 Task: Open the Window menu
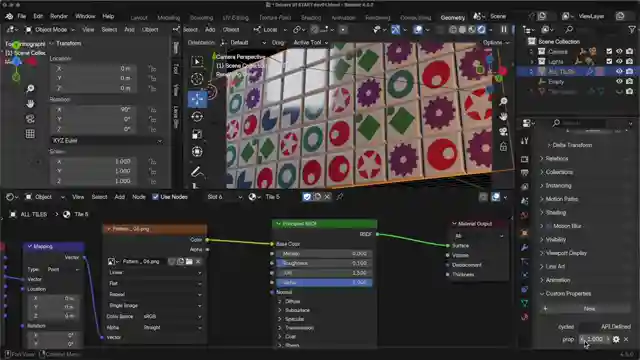click(85, 16)
